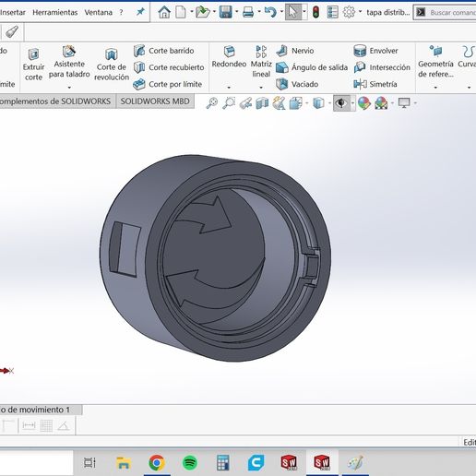This screenshot has height=476, width=476.
Task: Click the Home icon in the top toolbar
Action: pos(164,12)
